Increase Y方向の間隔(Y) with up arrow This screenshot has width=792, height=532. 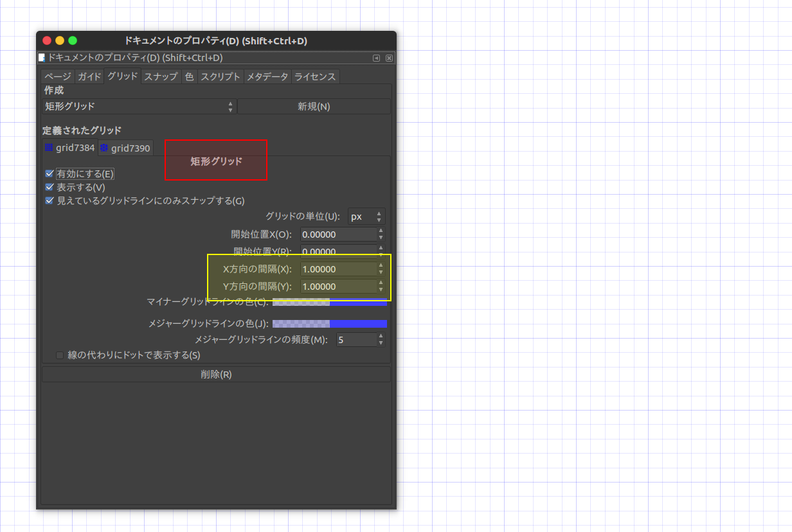[381, 283]
